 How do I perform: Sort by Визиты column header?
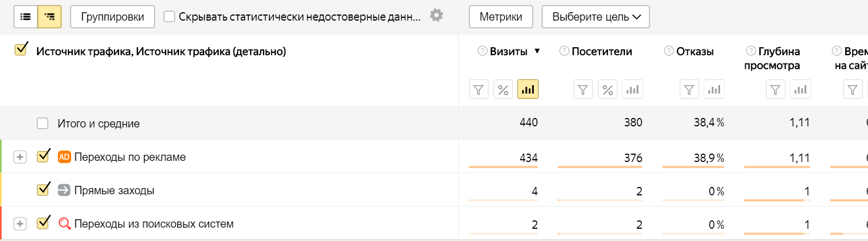click(x=508, y=51)
